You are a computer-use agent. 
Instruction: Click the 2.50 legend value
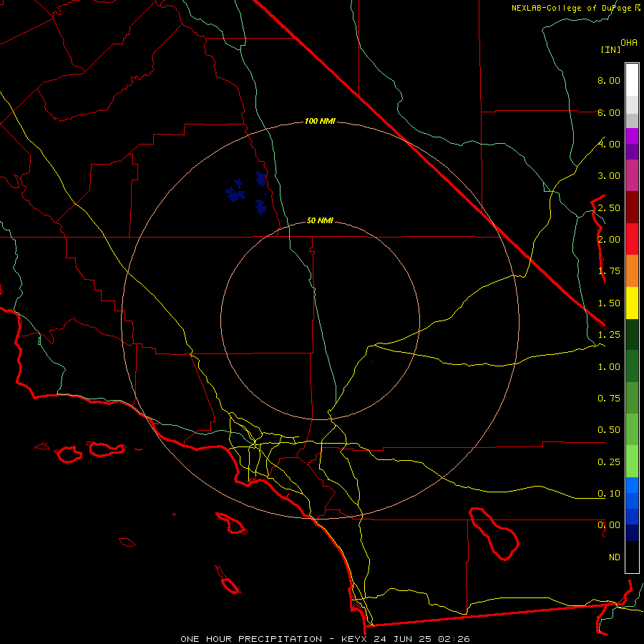click(609, 208)
